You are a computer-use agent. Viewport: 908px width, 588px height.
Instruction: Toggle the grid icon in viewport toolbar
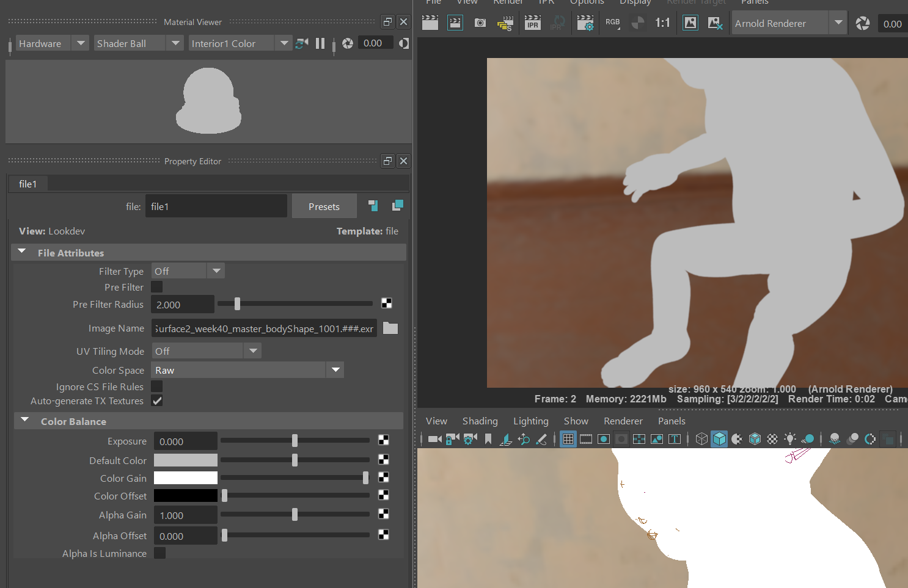coord(568,438)
